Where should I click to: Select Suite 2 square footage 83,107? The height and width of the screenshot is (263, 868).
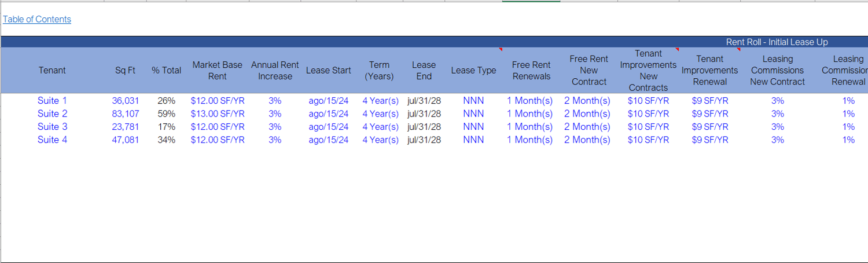(x=126, y=114)
